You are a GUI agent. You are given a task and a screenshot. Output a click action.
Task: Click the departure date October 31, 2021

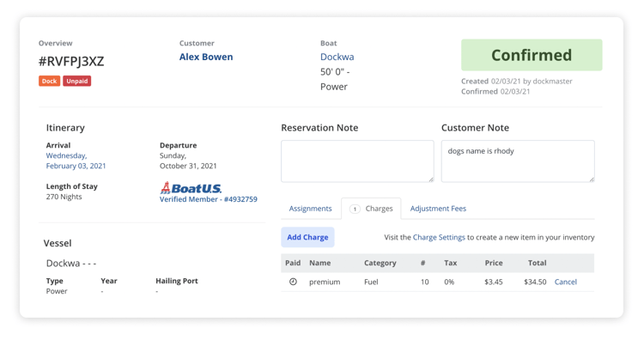coord(188,166)
